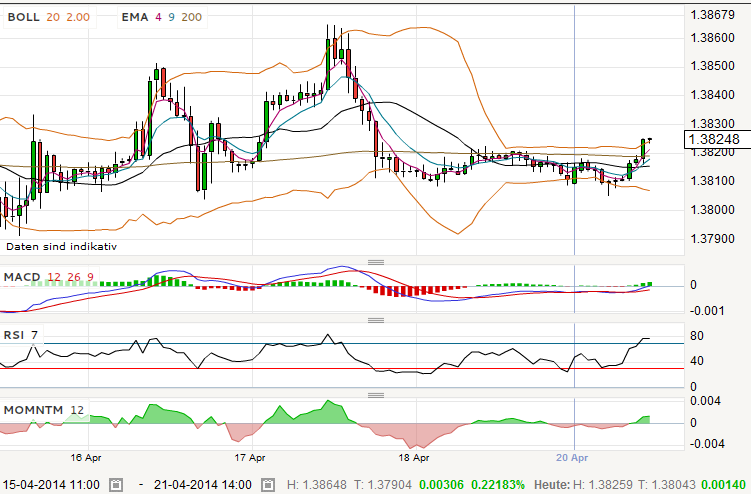
Task: Click today's low value T: 1.38043
Action: coord(667,485)
